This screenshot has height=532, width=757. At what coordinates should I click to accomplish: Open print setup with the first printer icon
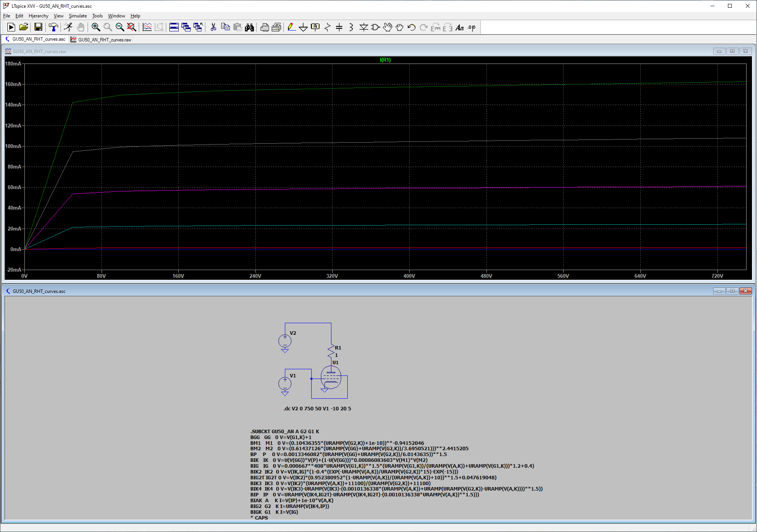265,27
